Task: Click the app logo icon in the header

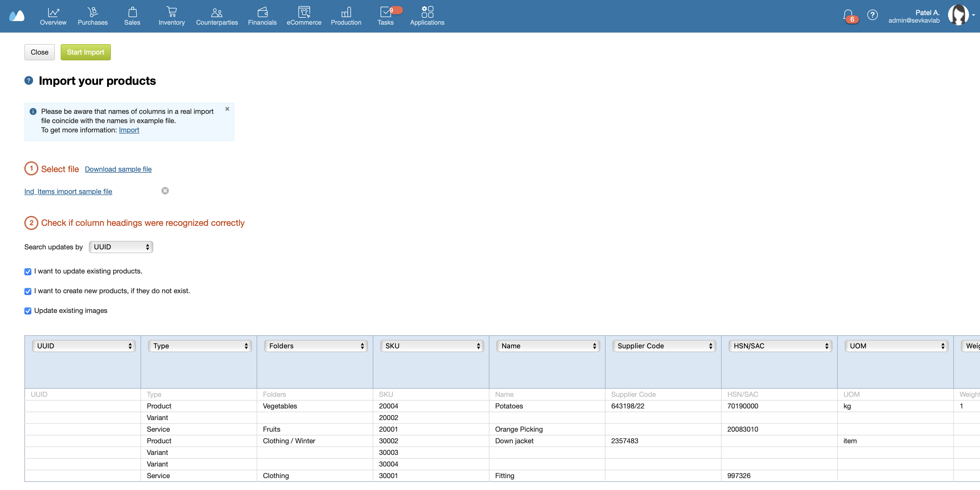Action: coord(17,16)
